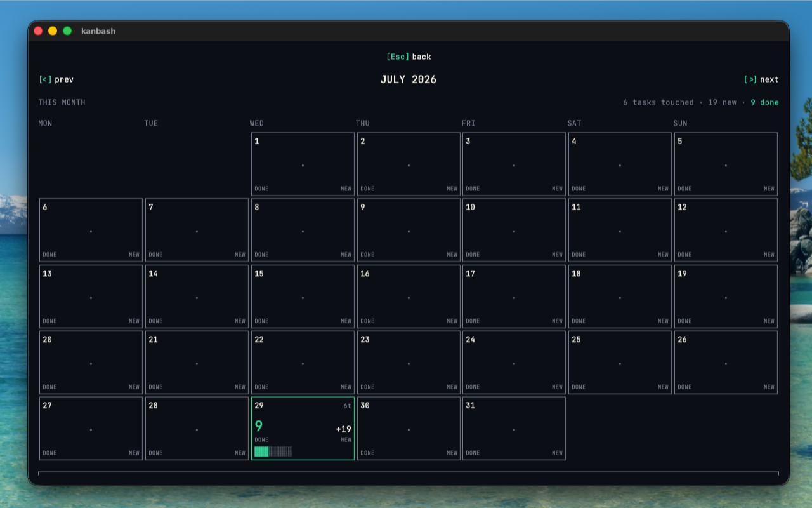This screenshot has height=508, width=812.
Task: Select the July 2 day cell
Action: [409, 164]
